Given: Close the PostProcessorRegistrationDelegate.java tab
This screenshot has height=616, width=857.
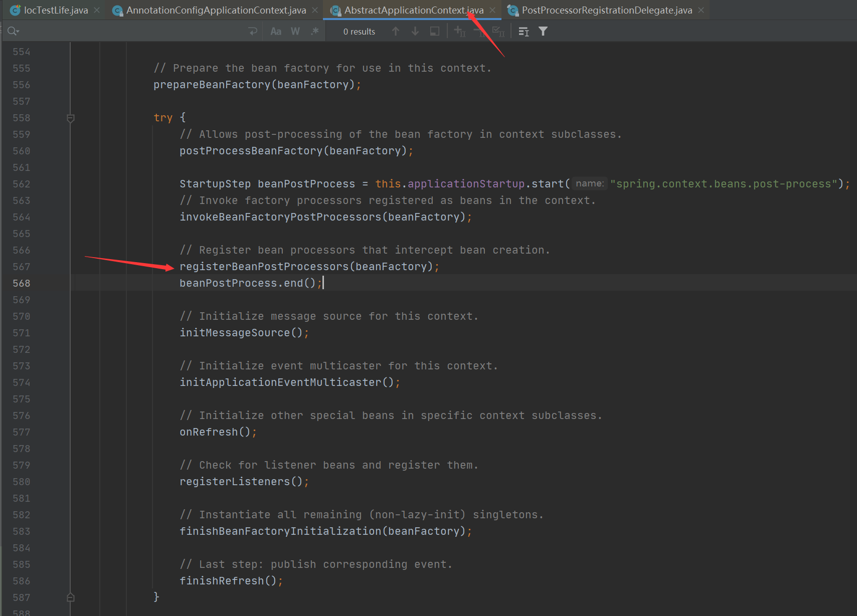Looking at the screenshot, I should (x=701, y=10).
